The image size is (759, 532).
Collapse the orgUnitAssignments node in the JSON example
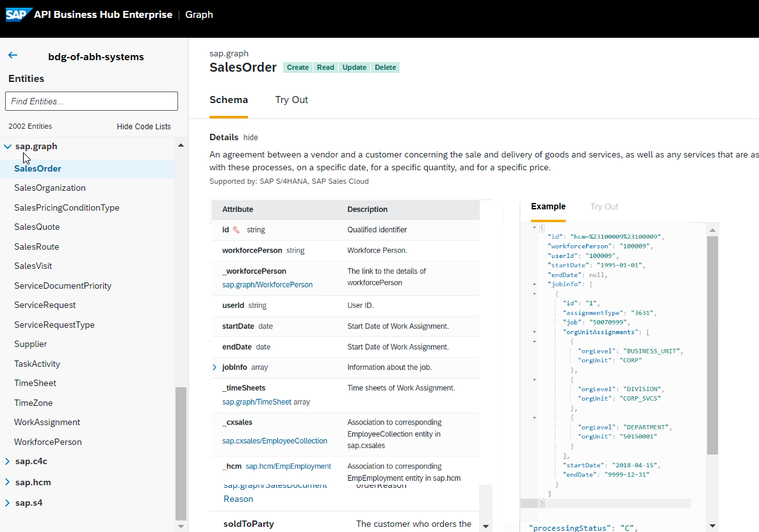[x=534, y=332]
